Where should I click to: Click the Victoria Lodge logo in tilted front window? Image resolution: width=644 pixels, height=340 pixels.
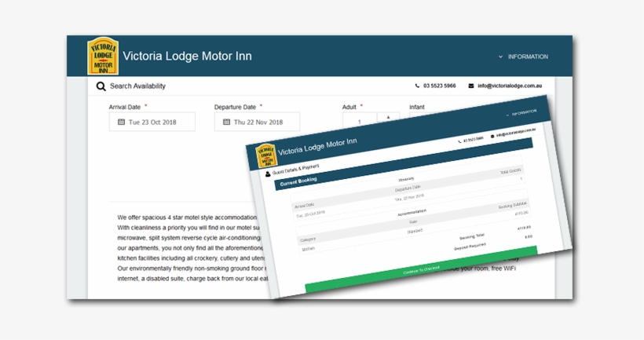[265, 155]
